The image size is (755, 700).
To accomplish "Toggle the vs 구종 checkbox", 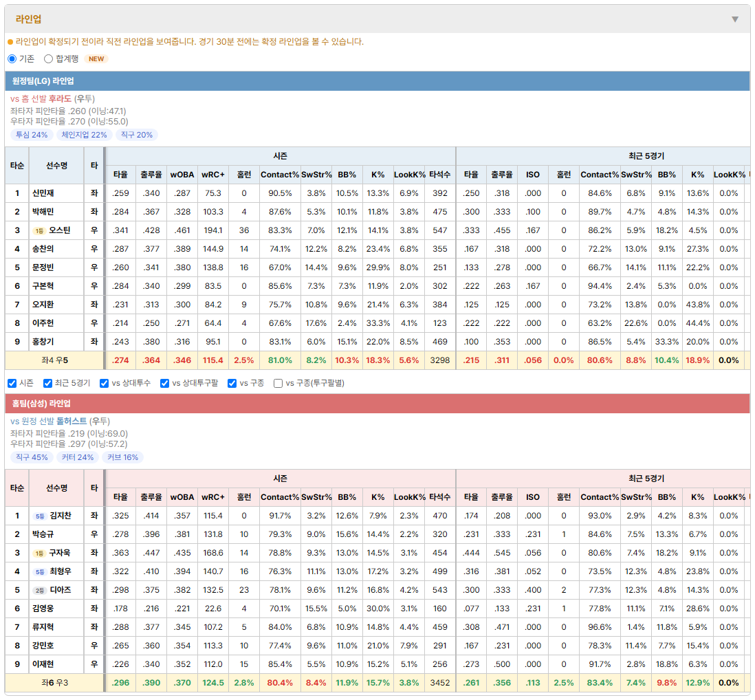I will point(232,383).
